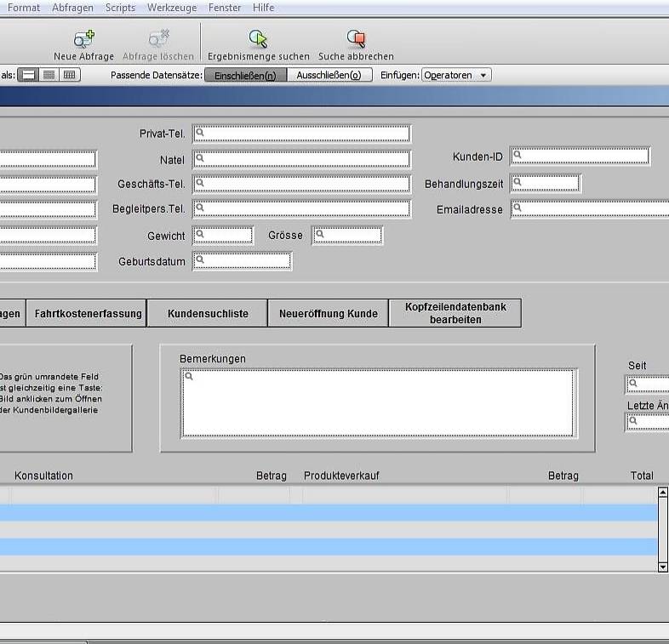Click the Neueröffnung Kunde button
This screenshot has width=669, height=644.
[328, 313]
